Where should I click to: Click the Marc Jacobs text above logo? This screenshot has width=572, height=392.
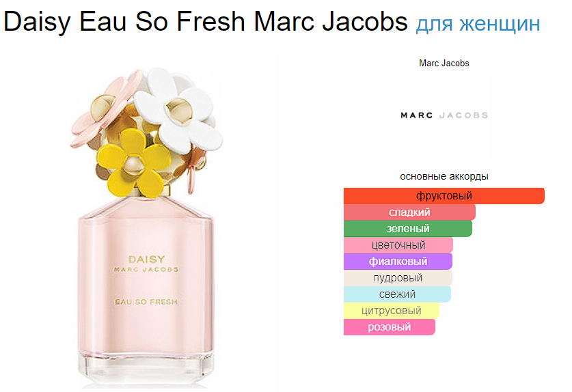[x=444, y=63]
